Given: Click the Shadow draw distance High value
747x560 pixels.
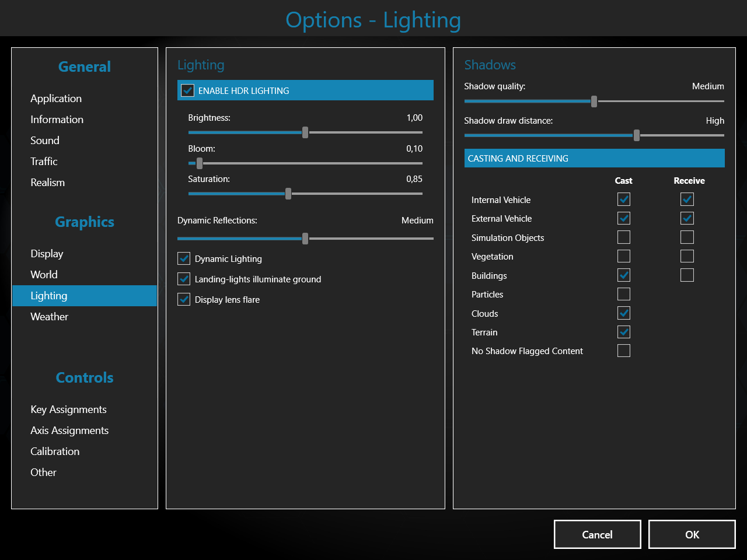Looking at the screenshot, I should [x=715, y=121].
